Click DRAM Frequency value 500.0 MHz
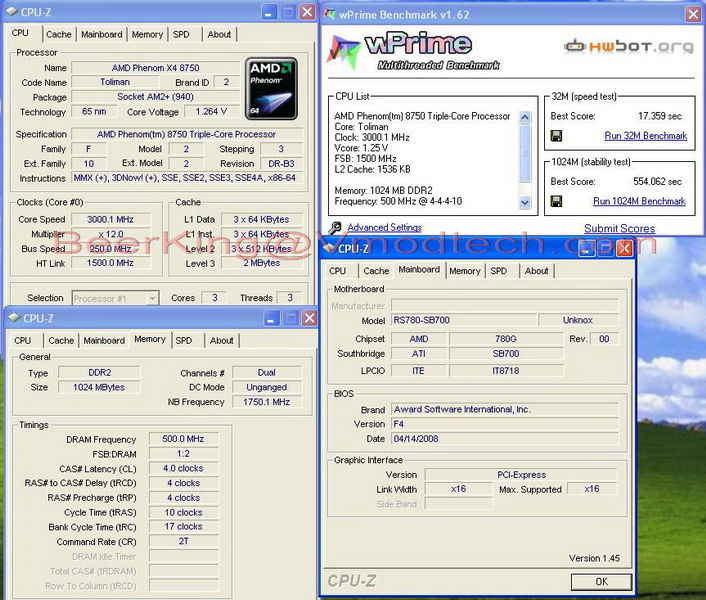This screenshot has height=600, width=706. tap(183, 439)
